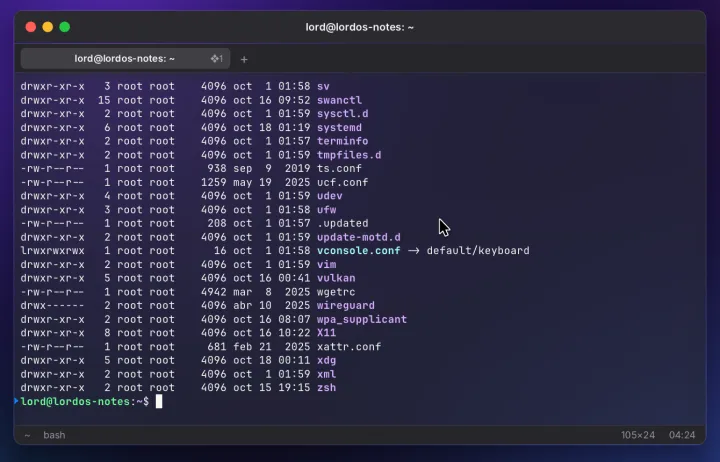720x462 pixels.
Task: Click the sysctl.d directory name
Action: [343, 113]
